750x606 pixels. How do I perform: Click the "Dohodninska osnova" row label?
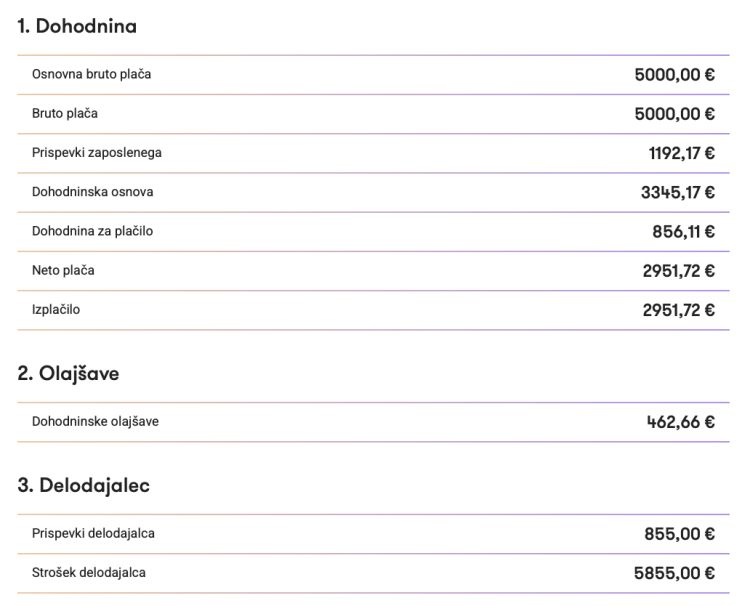[x=93, y=192]
